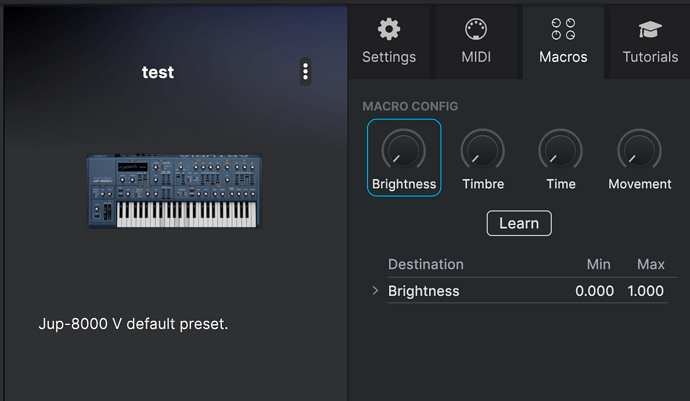Open the MIDI connector icon tab
This screenshot has height=401, width=690.
[476, 29]
